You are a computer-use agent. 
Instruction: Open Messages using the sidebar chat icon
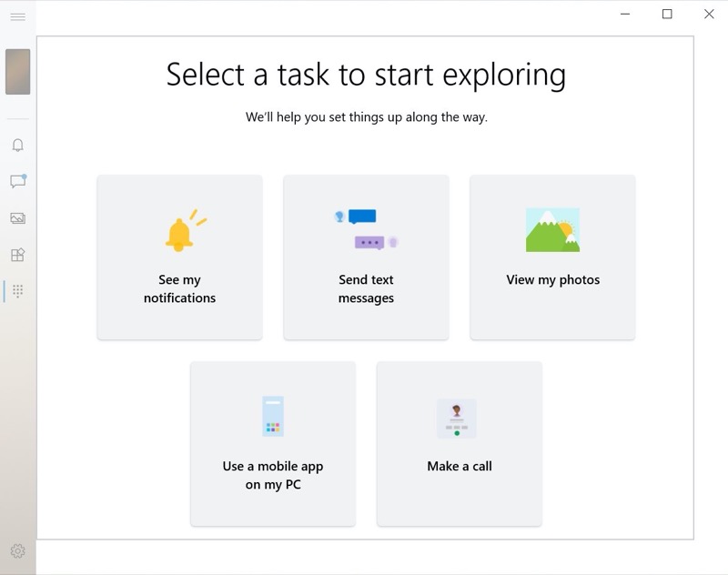click(x=18, y=181)
